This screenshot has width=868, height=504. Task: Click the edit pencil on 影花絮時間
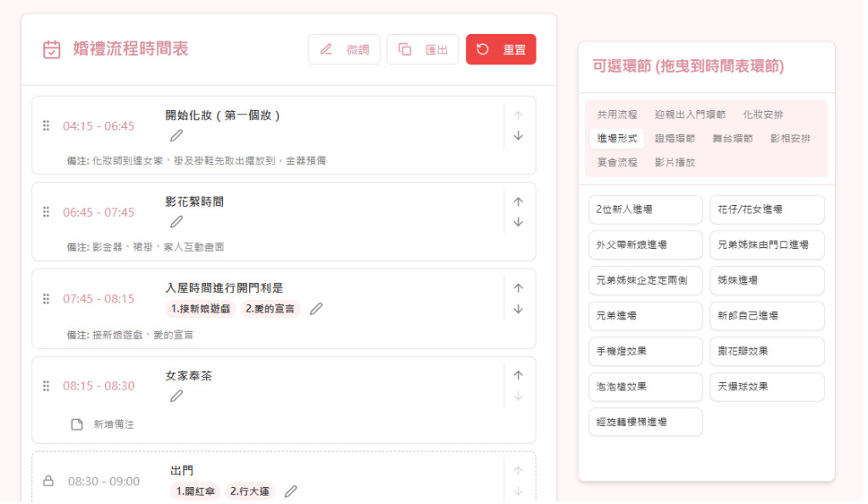(176, 222)
